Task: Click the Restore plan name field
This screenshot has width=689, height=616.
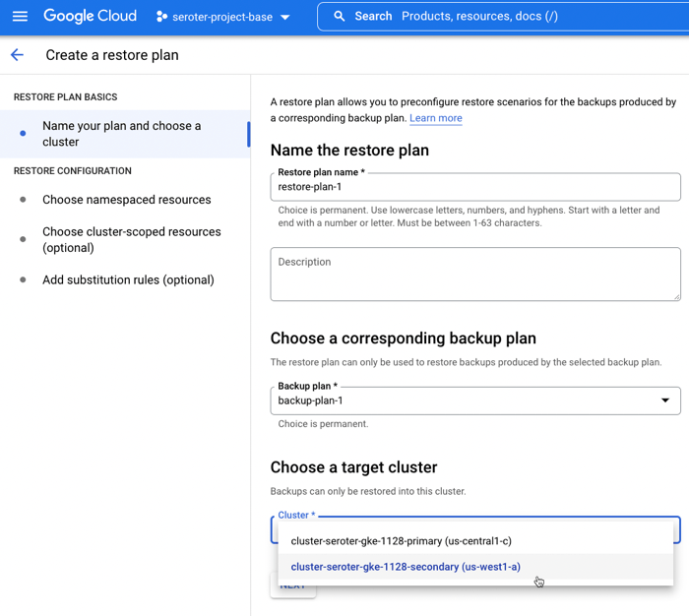Action: coord(475,187)
